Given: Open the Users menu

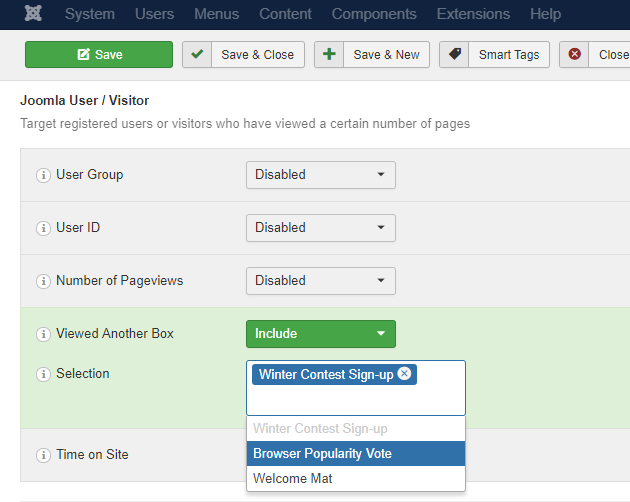Looking at the screenshot, I should point(154,14).
